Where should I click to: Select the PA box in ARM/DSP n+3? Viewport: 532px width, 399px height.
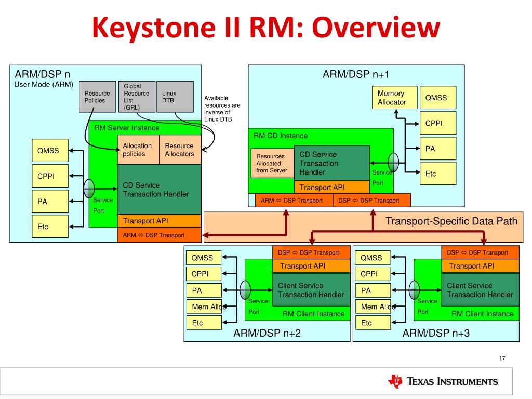coord(373,290)
